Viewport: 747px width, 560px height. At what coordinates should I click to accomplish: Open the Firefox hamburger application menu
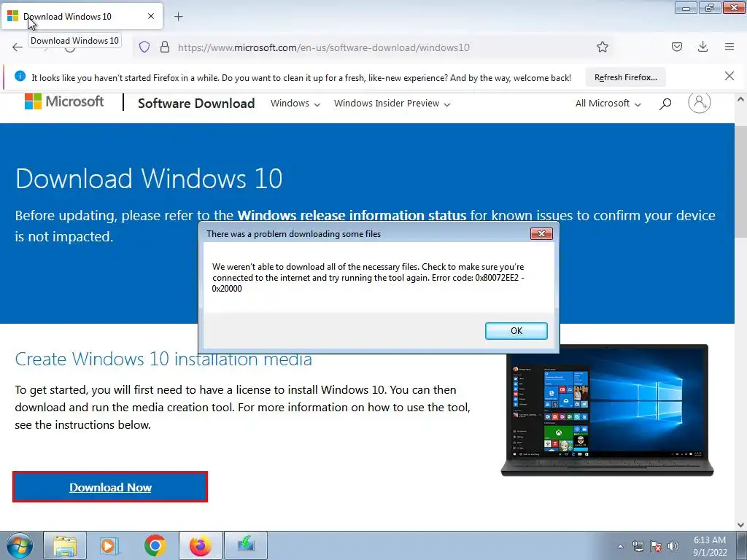[x=729, y=47]
